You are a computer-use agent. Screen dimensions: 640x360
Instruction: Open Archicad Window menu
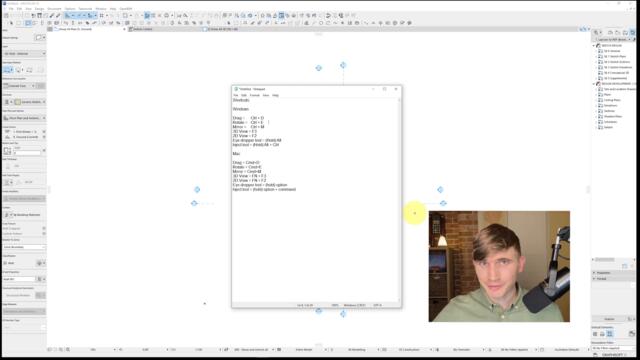(101, 9)
